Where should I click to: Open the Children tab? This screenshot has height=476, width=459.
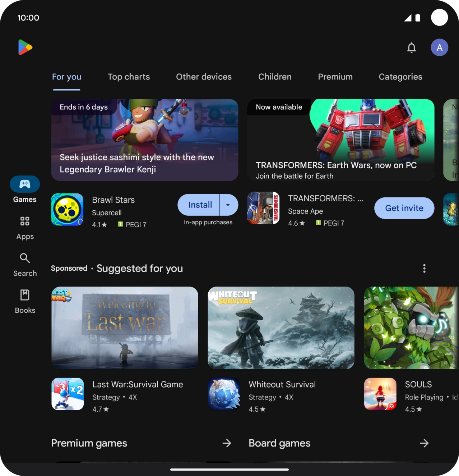point(275,77)
